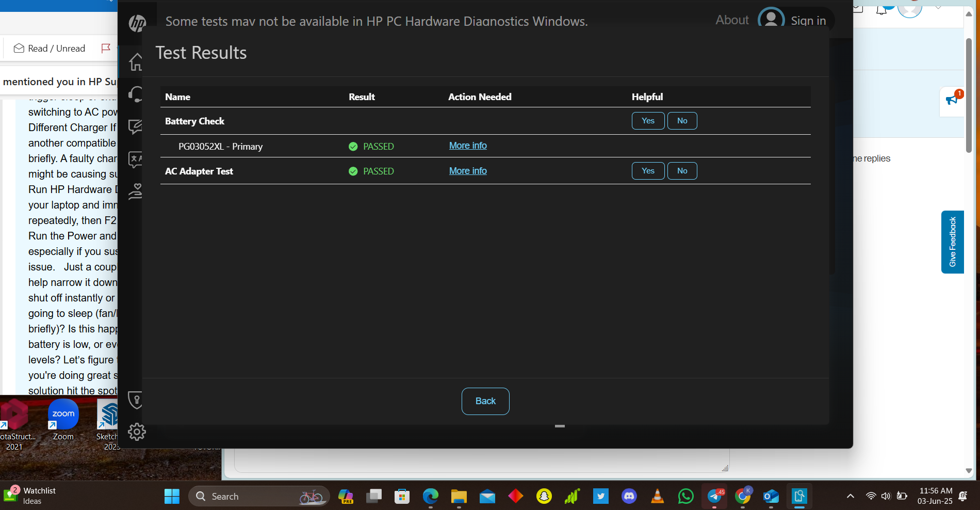Open the Watchlist Ideas widget

tap(31, 496)
